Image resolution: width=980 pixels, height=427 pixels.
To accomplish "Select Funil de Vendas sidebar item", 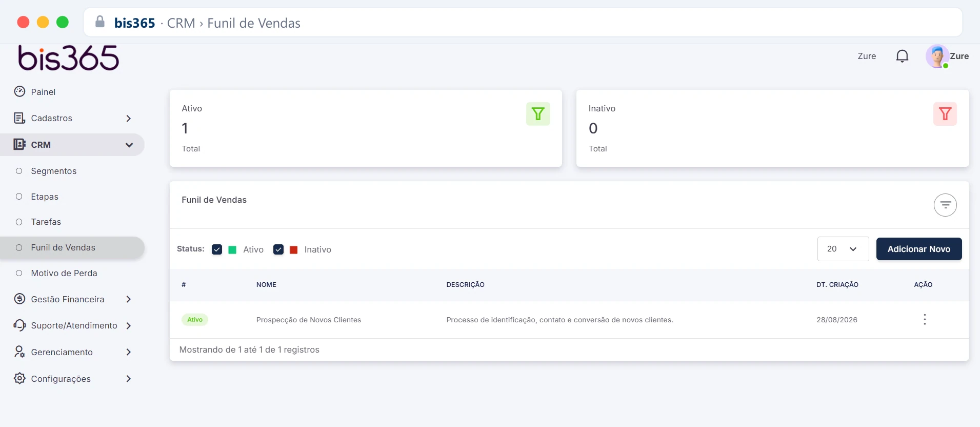I will pyautogui.click(x=72, y=247).
